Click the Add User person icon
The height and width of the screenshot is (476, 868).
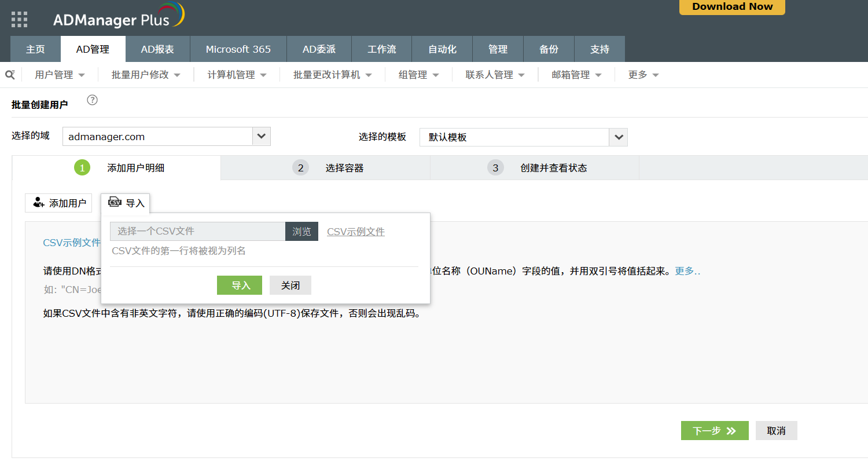pyautogui.click(x=39, y=203)
